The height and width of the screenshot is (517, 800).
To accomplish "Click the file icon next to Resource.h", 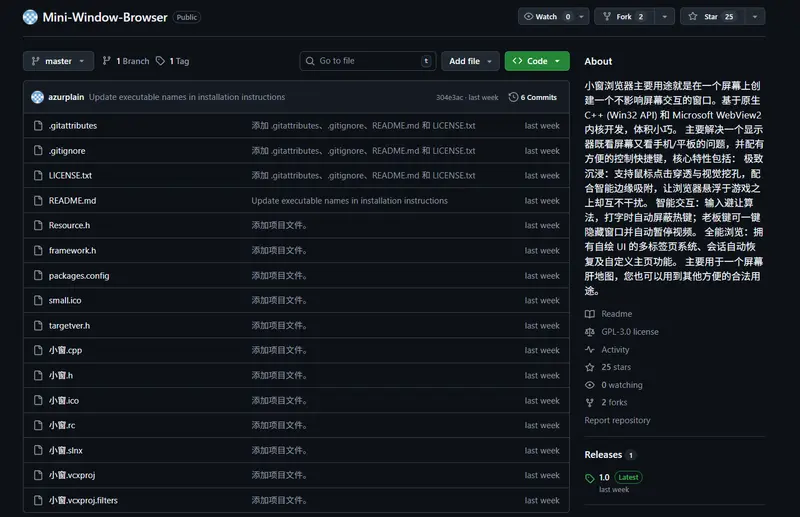I will pos(38,226).
